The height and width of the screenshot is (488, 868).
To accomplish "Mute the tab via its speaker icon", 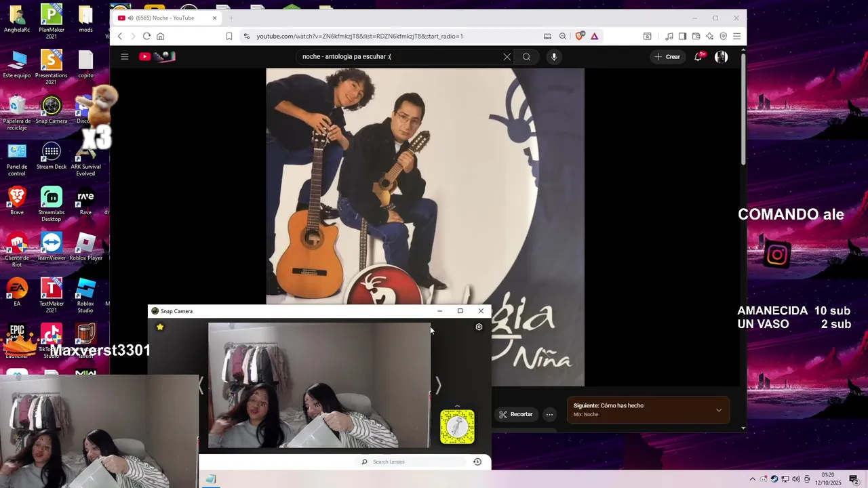I will pos(130,18).
